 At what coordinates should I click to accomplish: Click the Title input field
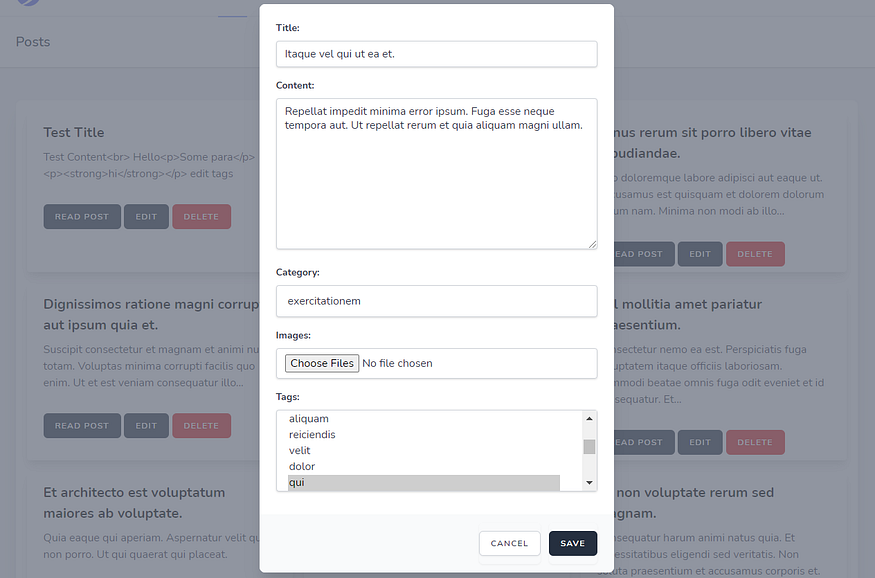436,54
